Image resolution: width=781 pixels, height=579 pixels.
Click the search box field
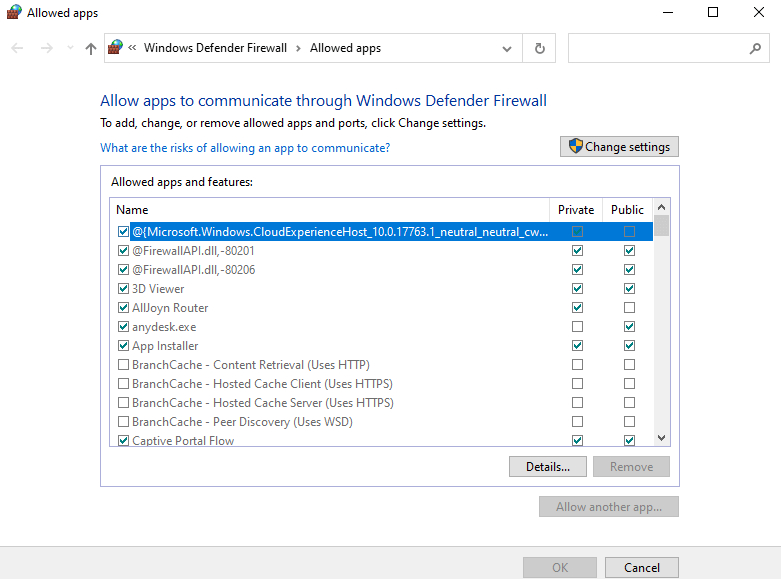click(x=668, y=48)
